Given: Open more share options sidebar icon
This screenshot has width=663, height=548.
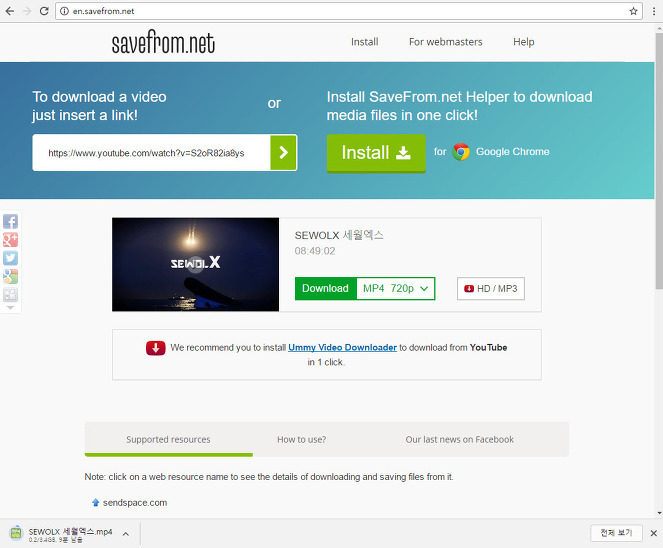Looking at the screenshot, I should pyautogui.click(x=11, y=295).
